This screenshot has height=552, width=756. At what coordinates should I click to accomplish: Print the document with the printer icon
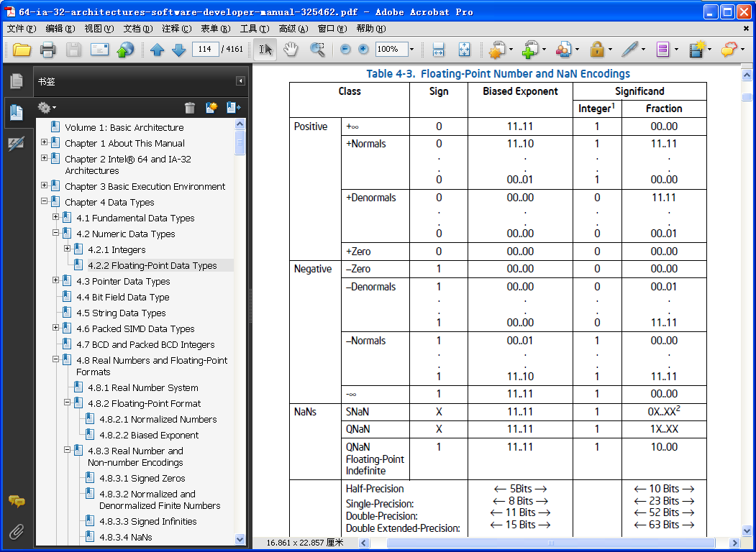[47, 49]
